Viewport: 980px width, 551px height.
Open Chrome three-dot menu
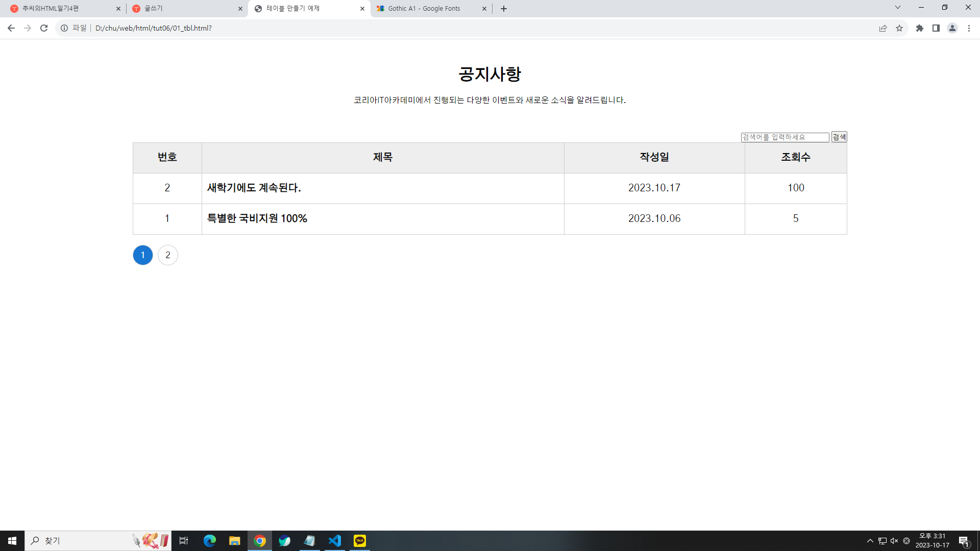click(x=969, y=28)
